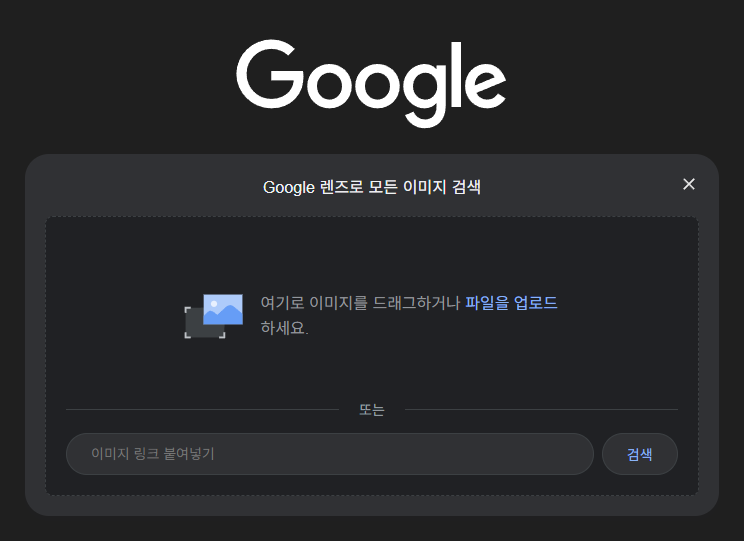Open the '파일을 업로드' upload link
The image size is (744, 541).
(511, 303)
